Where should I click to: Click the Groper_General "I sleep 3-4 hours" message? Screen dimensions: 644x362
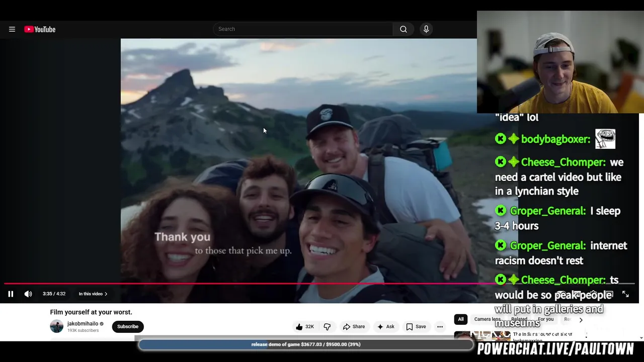[x=557, y=218]
